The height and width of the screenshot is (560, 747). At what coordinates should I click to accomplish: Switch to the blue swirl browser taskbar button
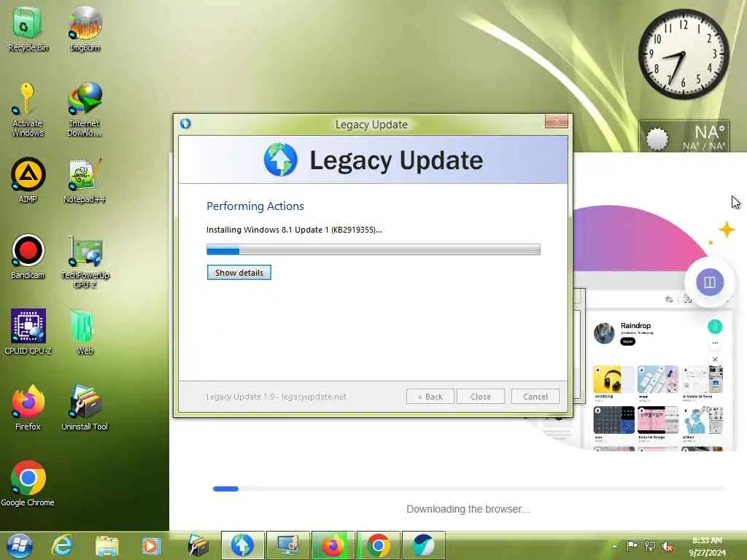click(424, 545)
